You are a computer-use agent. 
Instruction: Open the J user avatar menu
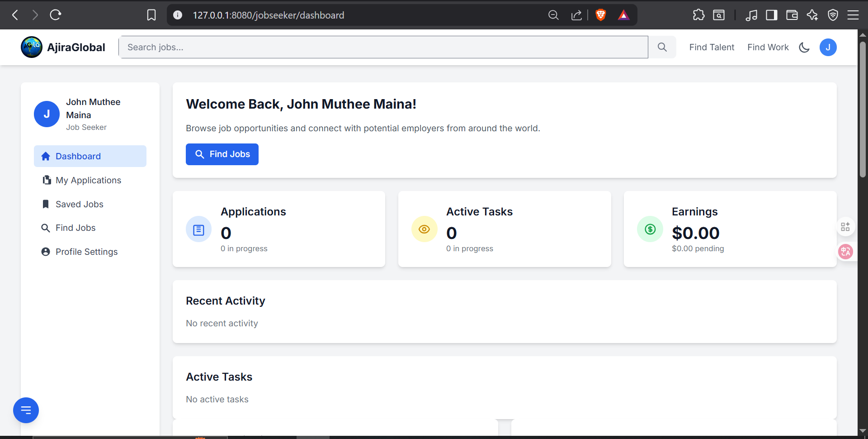828,47
